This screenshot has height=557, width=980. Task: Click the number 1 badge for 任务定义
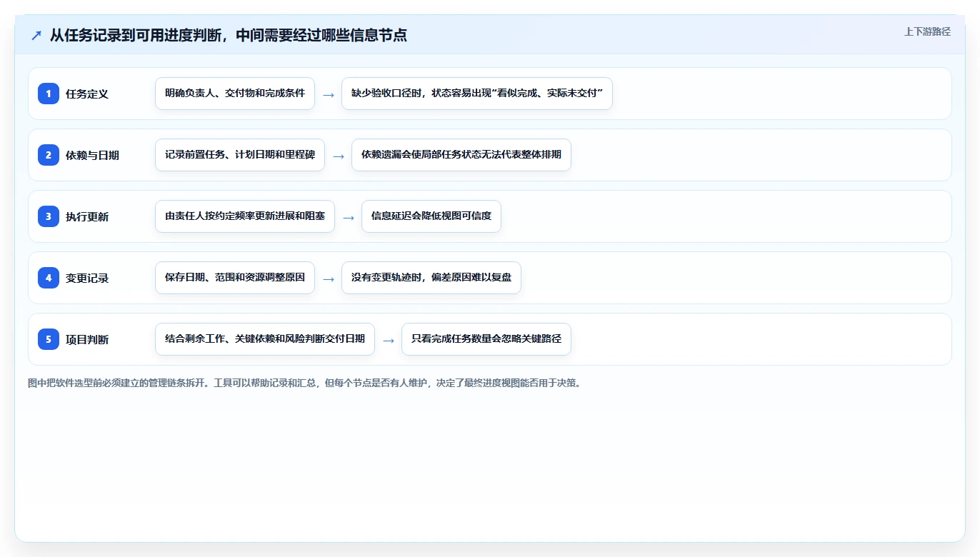click(x=49, y=94)
